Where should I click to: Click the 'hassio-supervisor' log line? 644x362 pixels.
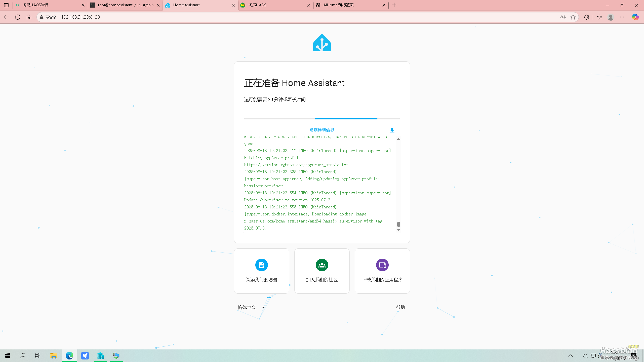(x=263, y=186)
